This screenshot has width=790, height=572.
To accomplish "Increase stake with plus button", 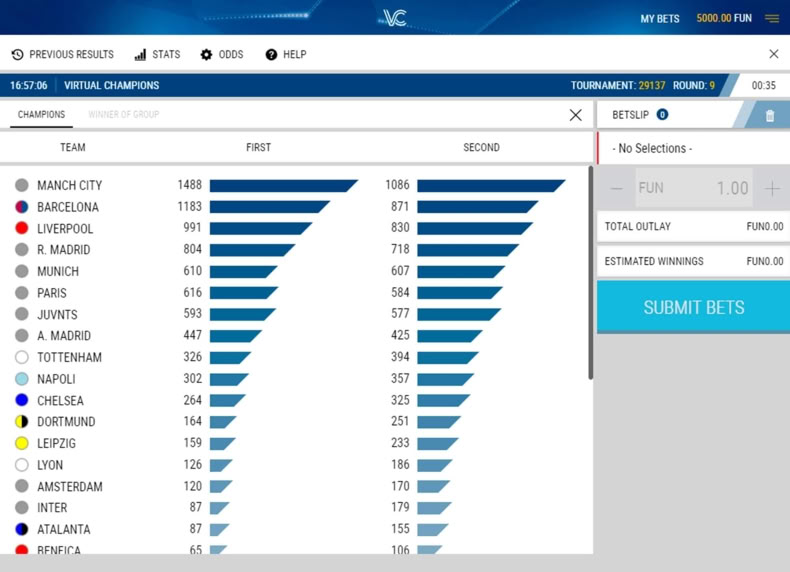I will pyautogui.click(x=772, y=188).
